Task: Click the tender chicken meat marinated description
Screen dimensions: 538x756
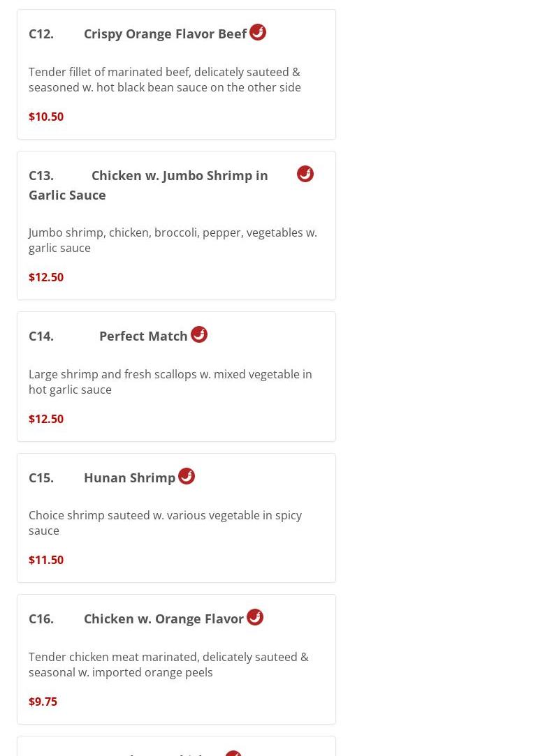Action: click(168, 665)
